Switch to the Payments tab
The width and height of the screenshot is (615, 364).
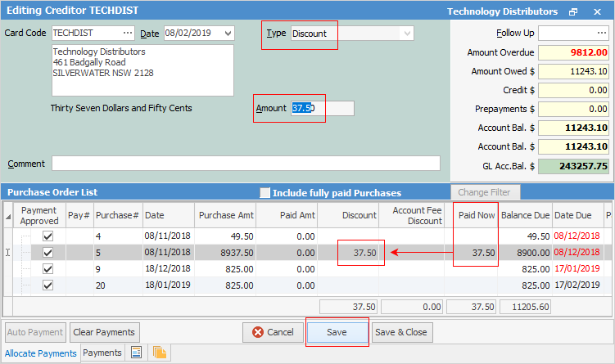102,353
